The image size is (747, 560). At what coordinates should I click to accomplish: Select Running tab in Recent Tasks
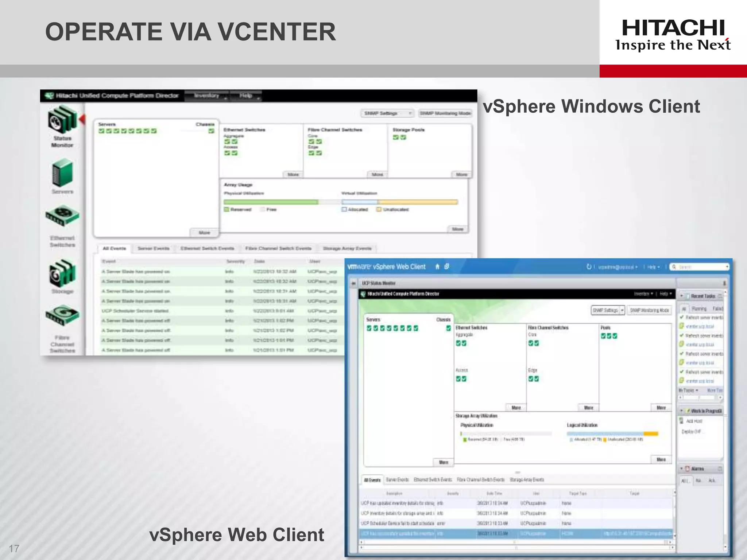699,309
